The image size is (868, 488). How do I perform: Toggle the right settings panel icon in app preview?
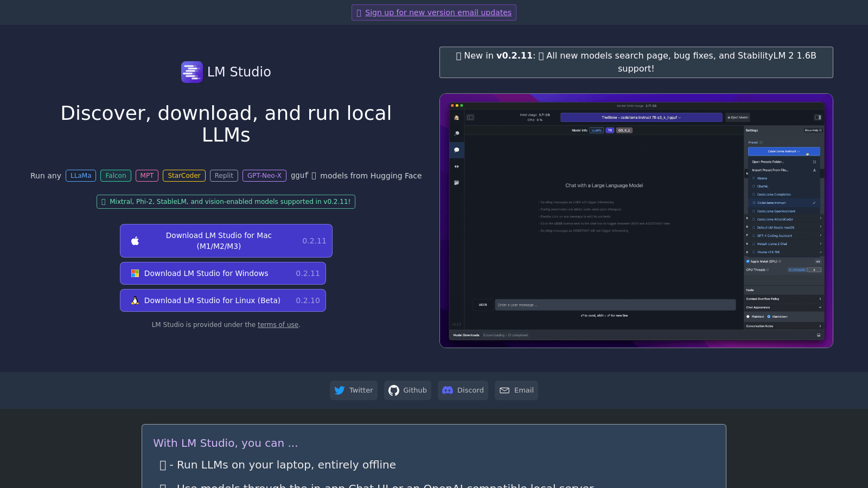tap(818, 117)
